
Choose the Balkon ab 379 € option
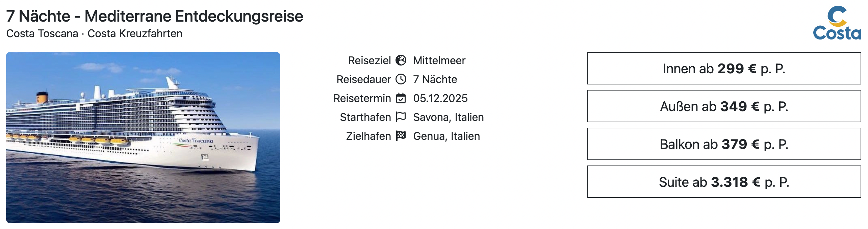click(724, 144)
